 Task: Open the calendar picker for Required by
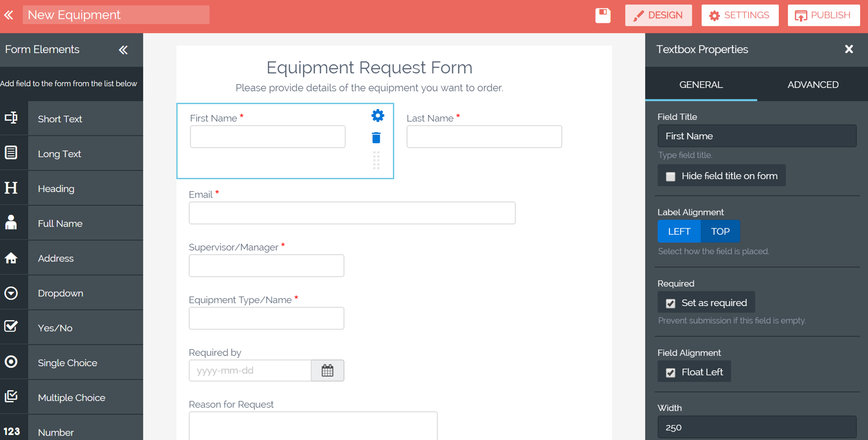coord(327,371)
